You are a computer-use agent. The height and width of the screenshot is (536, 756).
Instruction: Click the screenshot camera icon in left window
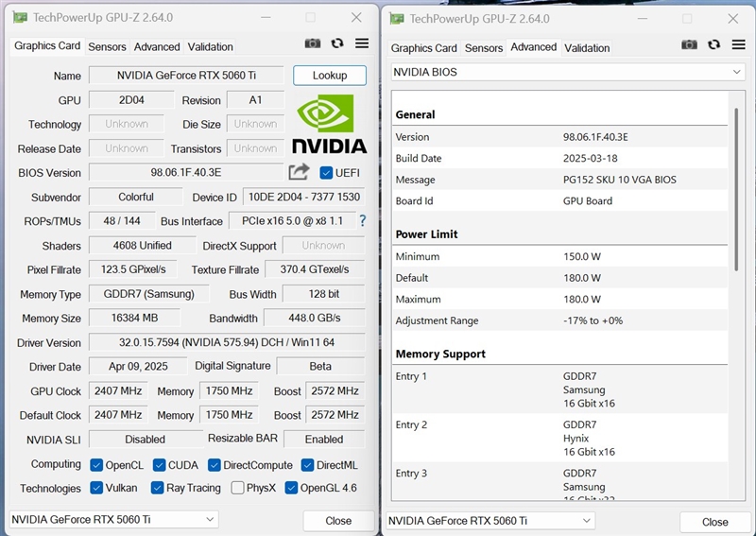click(x=313, y=43)
